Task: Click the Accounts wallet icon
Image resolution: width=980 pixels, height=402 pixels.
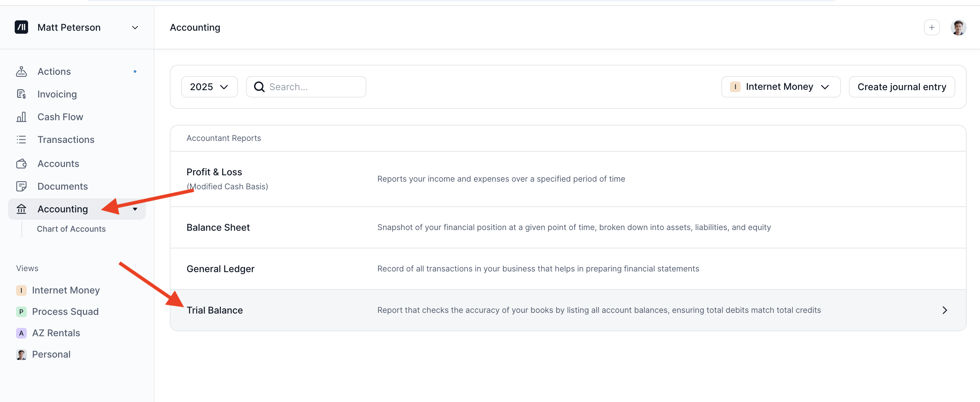Action: point(21,164)
